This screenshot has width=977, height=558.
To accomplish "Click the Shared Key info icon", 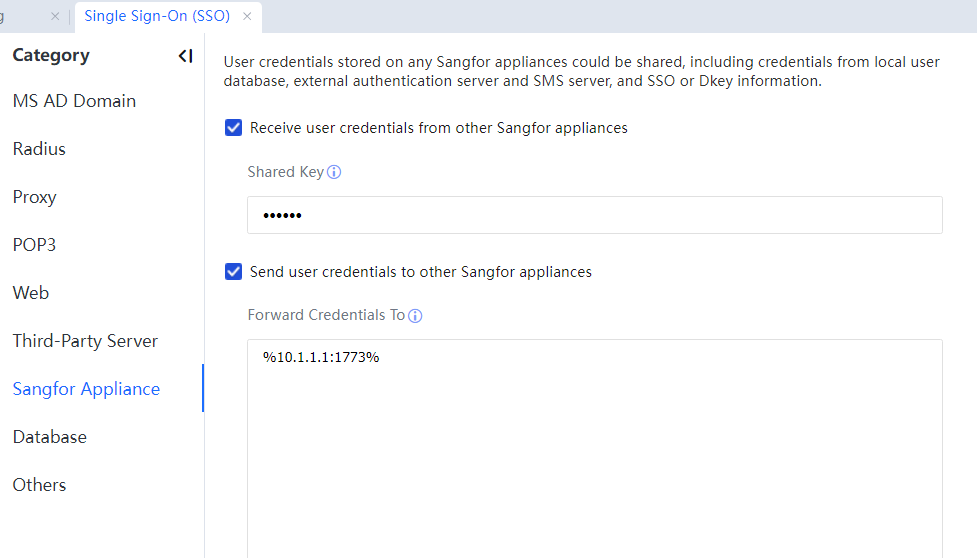I will [x=334, y=172].
